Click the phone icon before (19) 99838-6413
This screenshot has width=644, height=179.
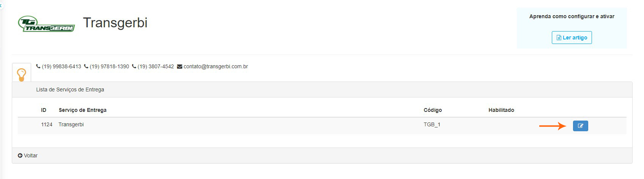point(38,66)
